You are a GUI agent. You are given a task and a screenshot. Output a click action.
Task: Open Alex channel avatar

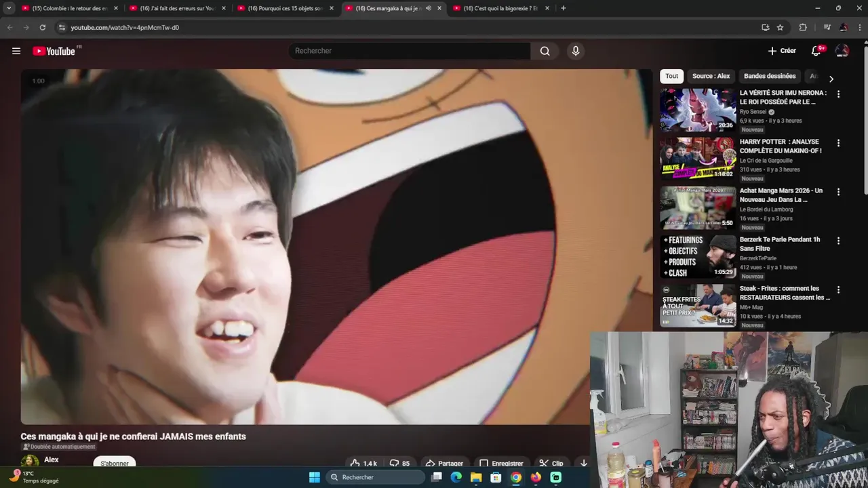pos(30,462)
